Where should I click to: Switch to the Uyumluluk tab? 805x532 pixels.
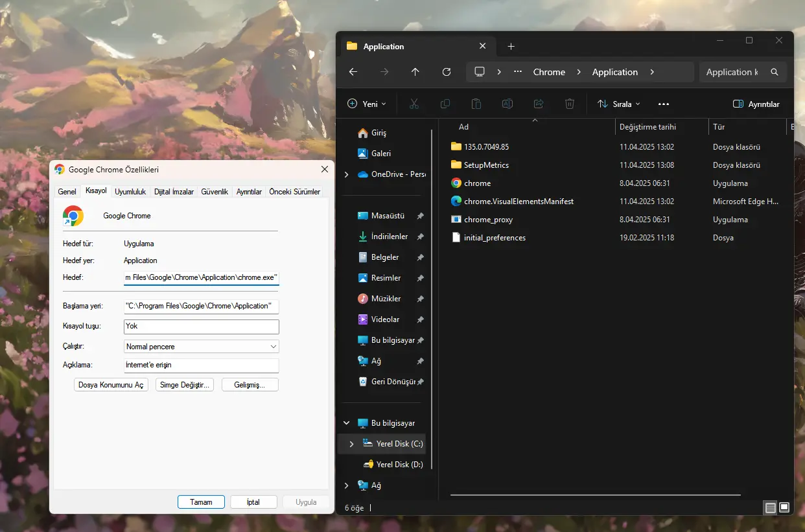130,192
